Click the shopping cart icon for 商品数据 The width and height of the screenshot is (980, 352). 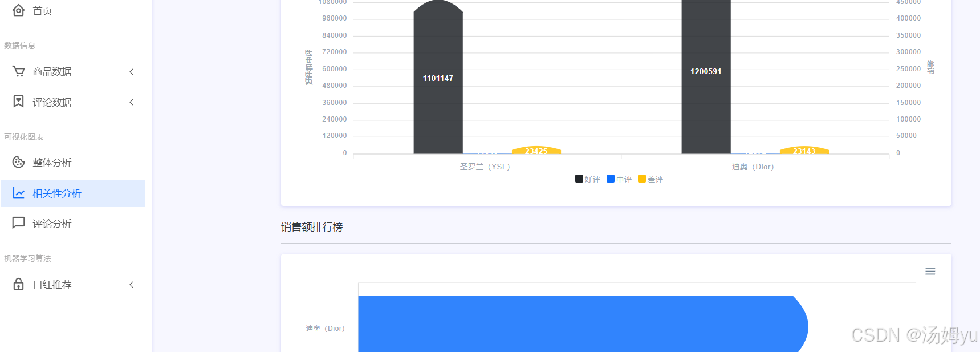click(x=18, y=71)
